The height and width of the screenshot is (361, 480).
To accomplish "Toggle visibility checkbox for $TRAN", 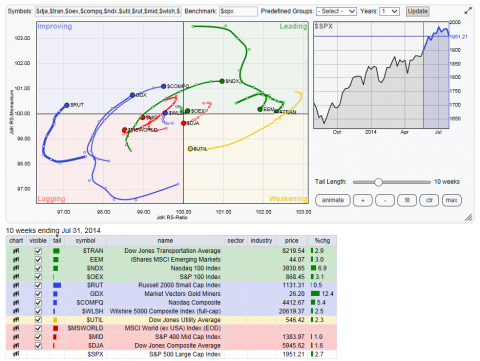I will coord(38,251).
